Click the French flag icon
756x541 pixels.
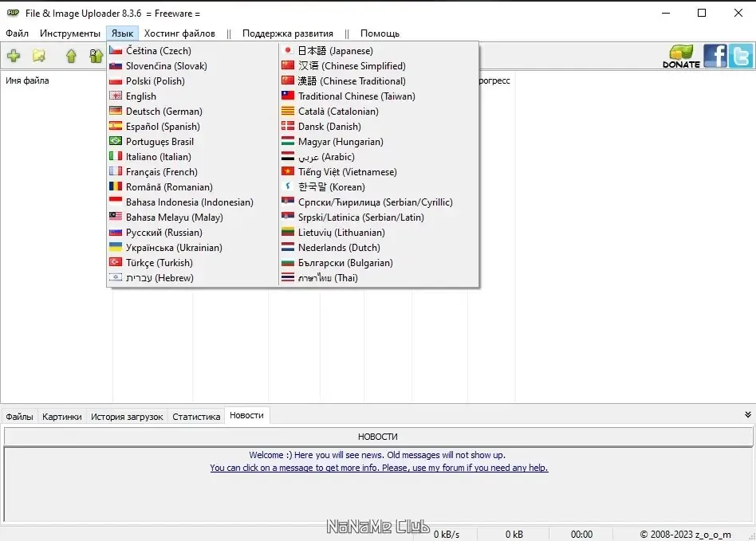click(115, 171)
